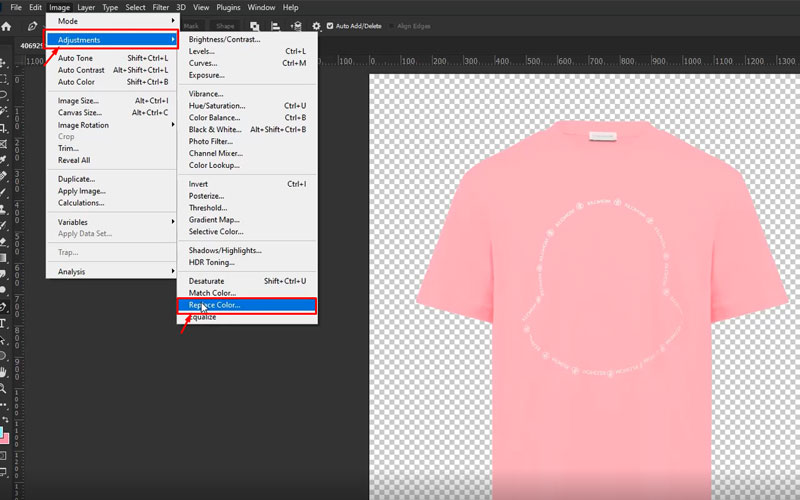Choose Levels adjustment
Image resolution: width=800 pixels, height=500 pixels.
247,51
